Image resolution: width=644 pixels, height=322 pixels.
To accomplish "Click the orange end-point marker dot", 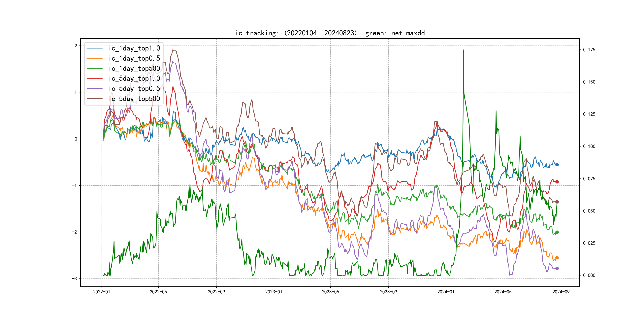I will pos(557,258).
